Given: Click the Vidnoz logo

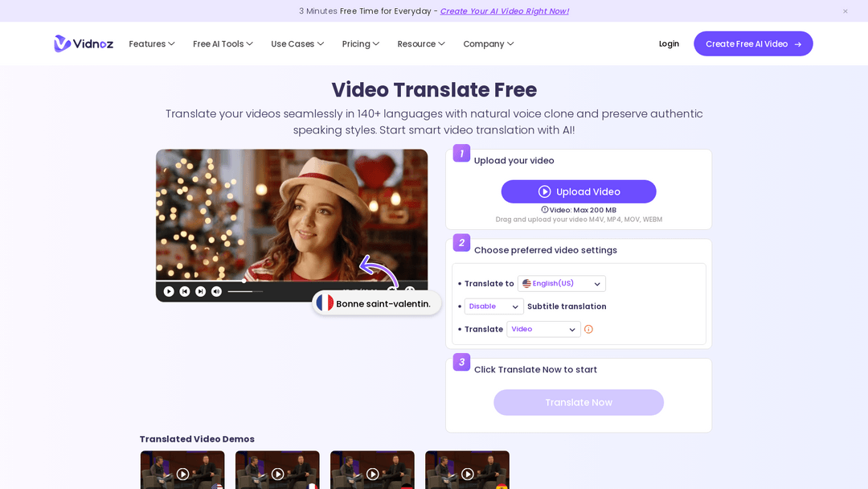Looking at the screenshot, I should 84,43.
